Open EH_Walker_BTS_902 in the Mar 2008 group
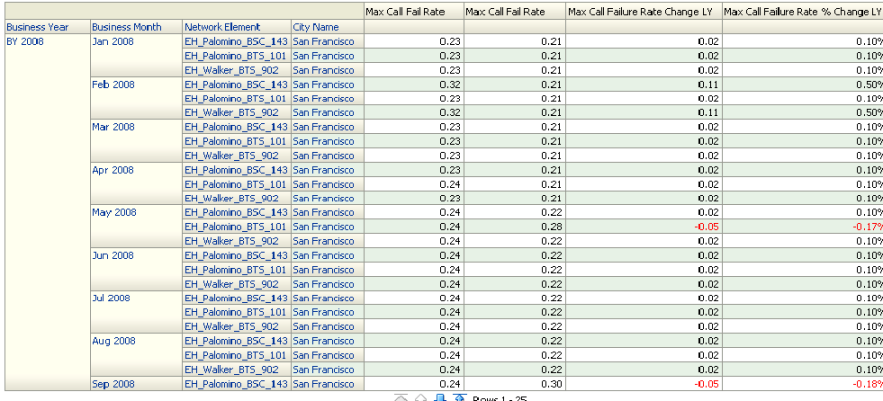The width and height of the screenshot is (883, 401). coord(231,155)
